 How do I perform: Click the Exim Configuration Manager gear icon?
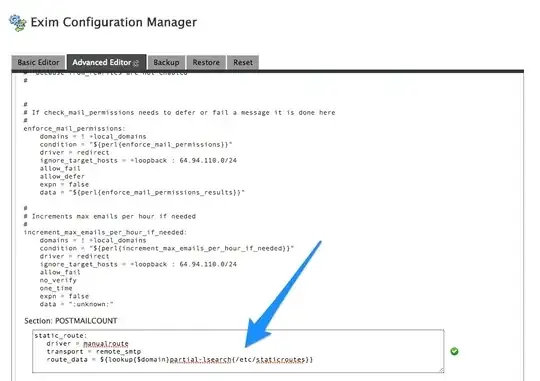pyautogui.click(x=18, y=23)
